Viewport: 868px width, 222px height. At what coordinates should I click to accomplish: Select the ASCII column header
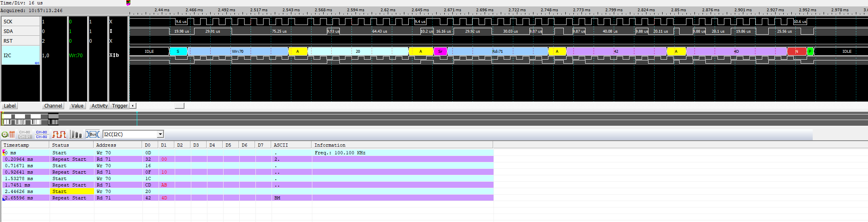[291, 145]
